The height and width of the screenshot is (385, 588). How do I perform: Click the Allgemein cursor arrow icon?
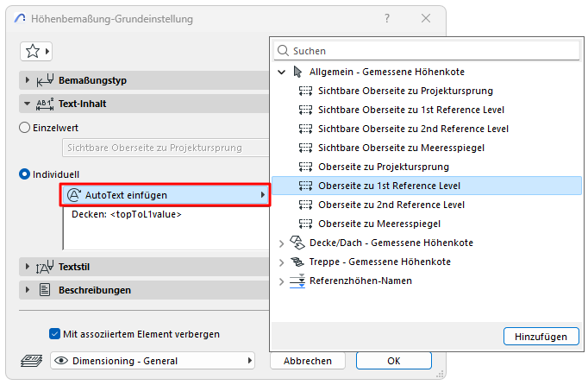(x=297, y=72)
